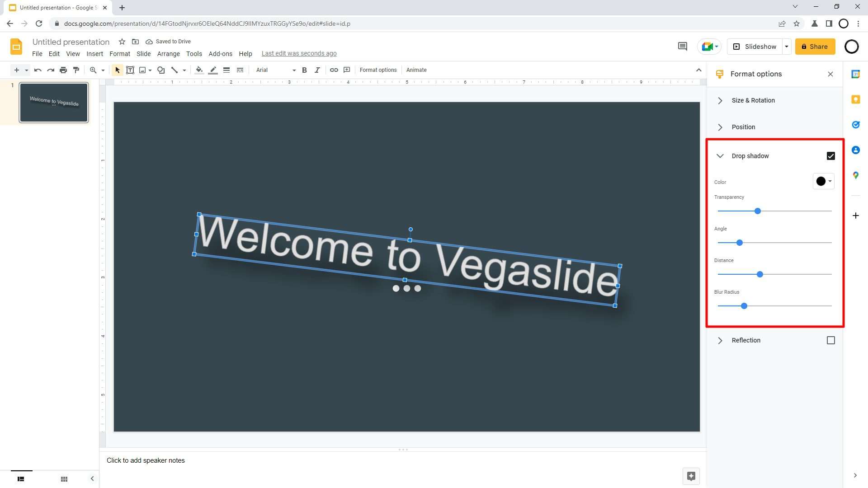
Task: Open Google Calendar in the side panel
Action: coord(855,74)
